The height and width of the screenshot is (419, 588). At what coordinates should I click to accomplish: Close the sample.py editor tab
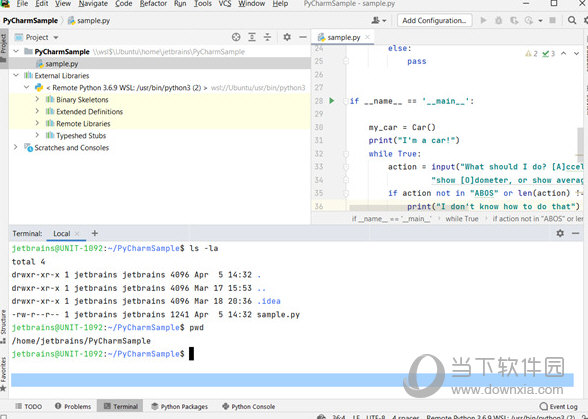click(368, 37)
